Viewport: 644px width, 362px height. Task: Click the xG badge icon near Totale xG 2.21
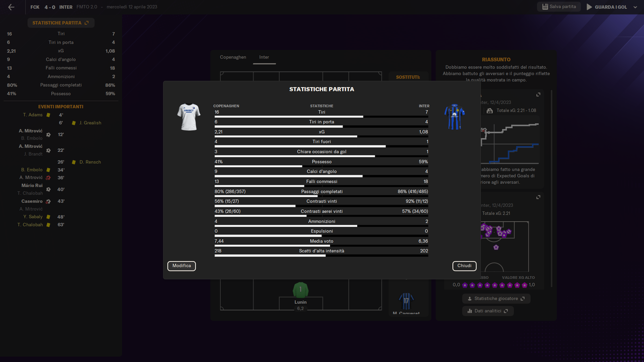click(x=490, y=111)
